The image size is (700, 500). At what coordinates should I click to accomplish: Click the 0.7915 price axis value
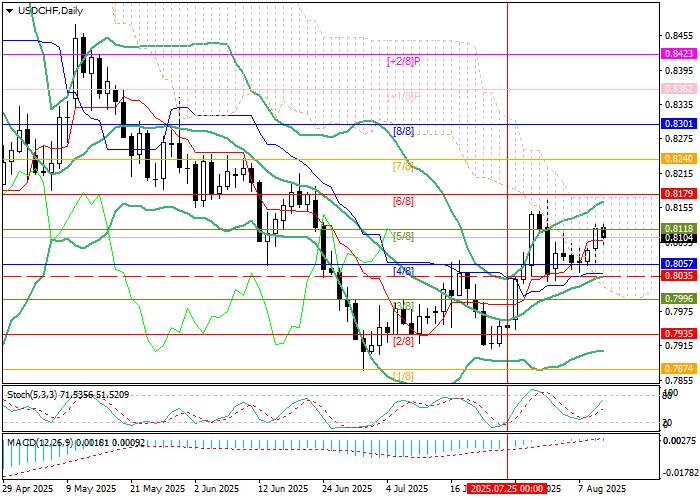(x=679, y=346)
